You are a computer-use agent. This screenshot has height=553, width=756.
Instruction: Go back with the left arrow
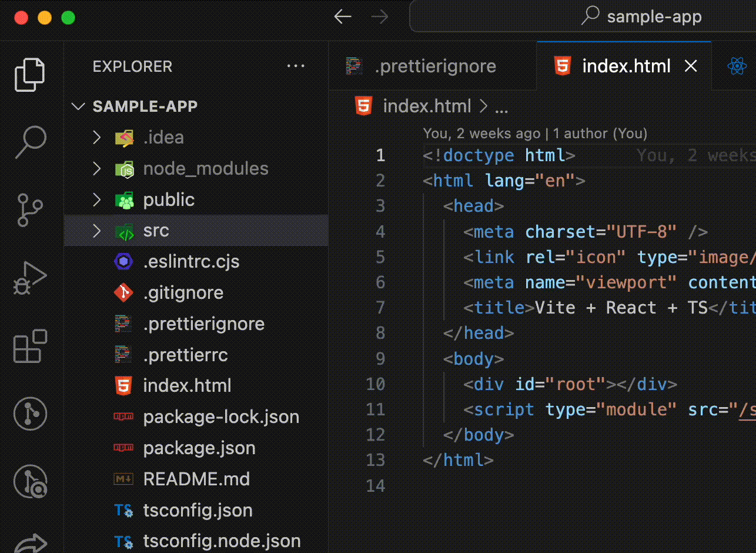pyautogui.click(x=343, y=16)
